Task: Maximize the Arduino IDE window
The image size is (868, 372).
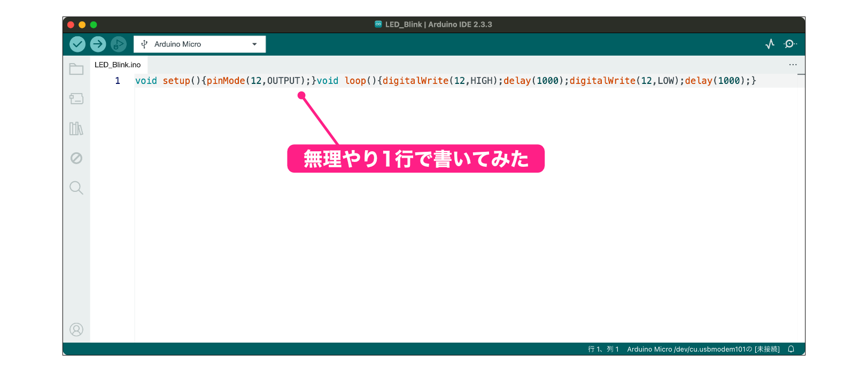Action: (94, 25)
